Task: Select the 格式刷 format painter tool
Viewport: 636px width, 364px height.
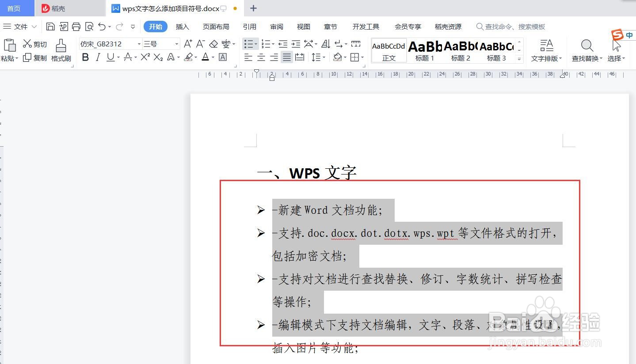Action: (x=61, y=50)
